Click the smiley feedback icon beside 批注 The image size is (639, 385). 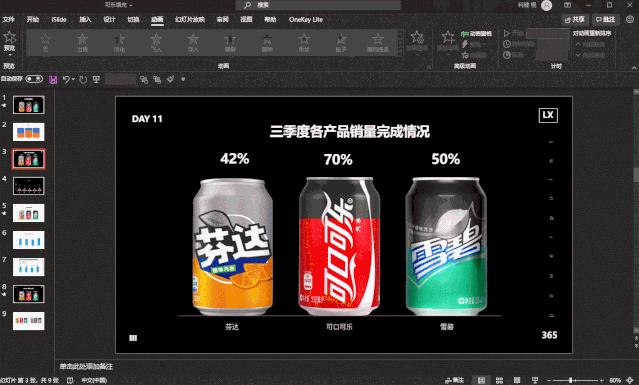pyautogui.click(x=630, y=19)
